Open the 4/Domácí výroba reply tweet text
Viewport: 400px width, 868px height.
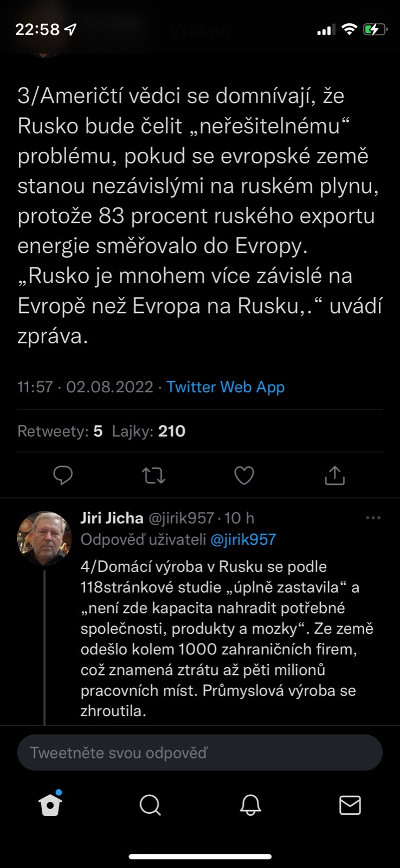click(227, 639)
